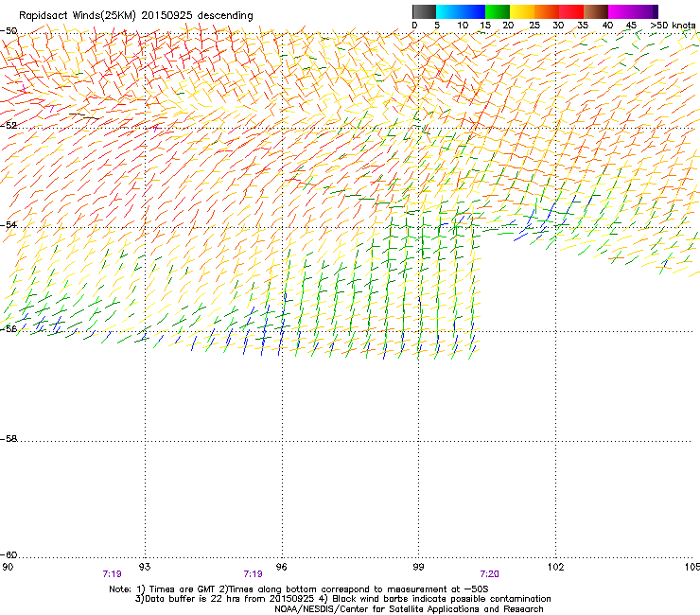Click the 'NOAA/NESDIS/Center for Satellite Applications and Research' credit
This screenshot has width=700, height=615.
coord(409,609)
